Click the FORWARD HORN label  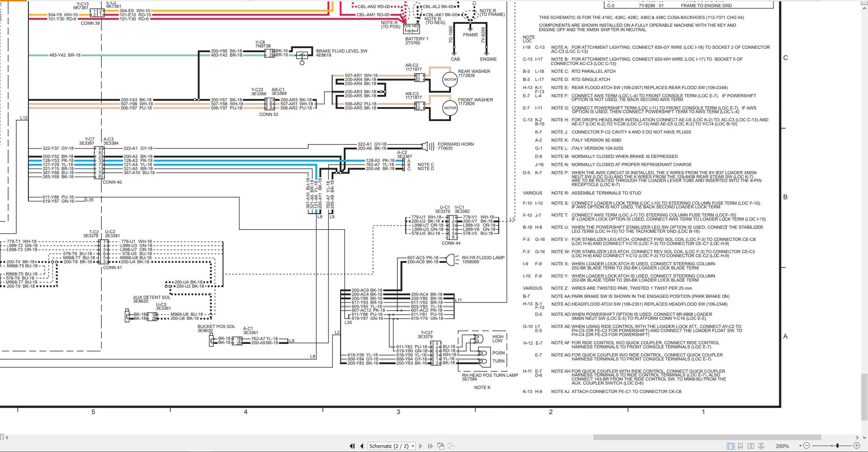456,144
